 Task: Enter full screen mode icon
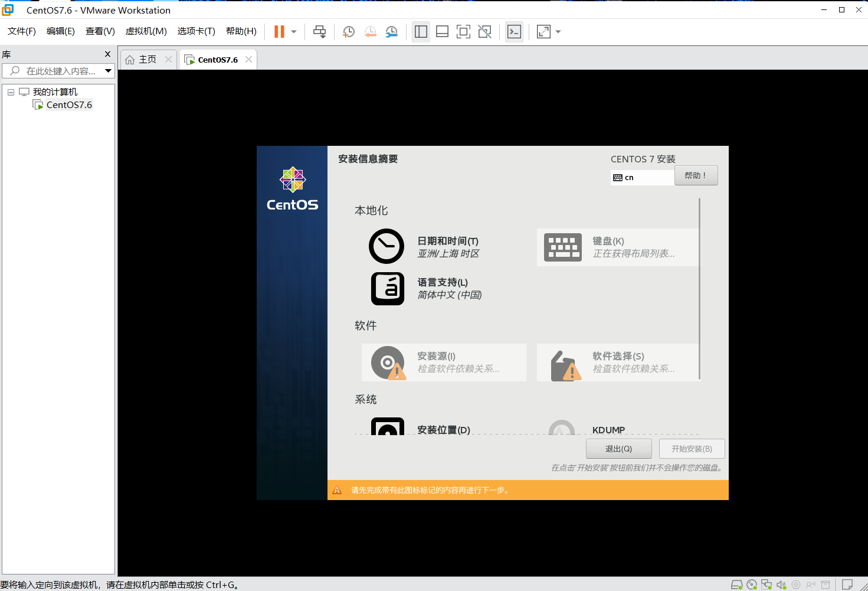(x=463, y=31)
